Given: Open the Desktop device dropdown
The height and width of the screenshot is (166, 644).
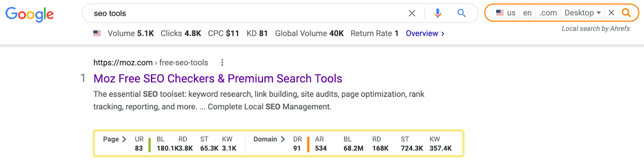Looking at the screenshot, I should pos(582,13).
